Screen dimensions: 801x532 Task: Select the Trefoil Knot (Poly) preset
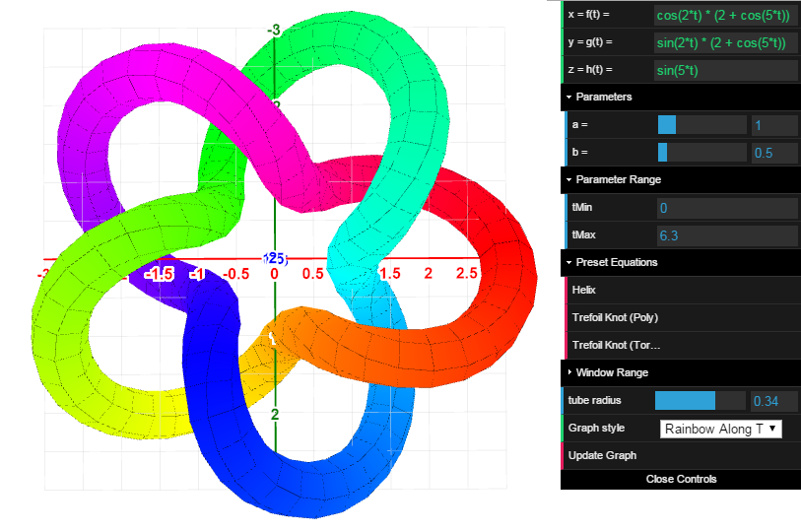pos(615,318)
